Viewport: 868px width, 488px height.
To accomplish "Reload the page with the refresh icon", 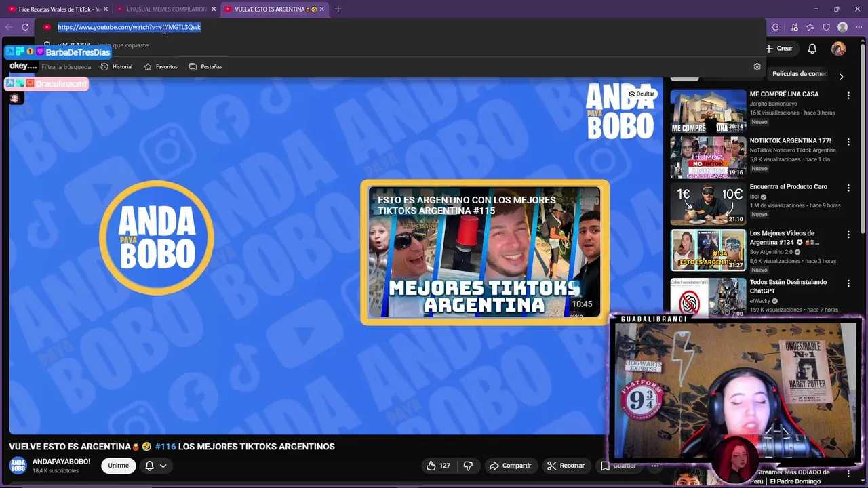I will [x=25, y=27].
